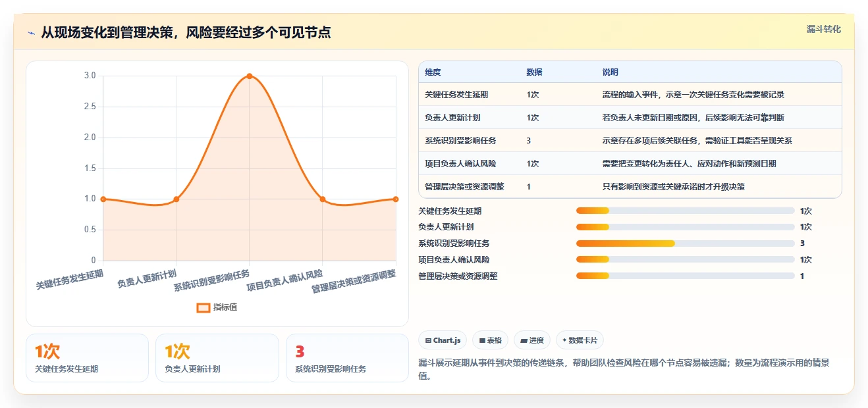
Task: Click the 漏斗转化 tag in the header
Action: pos(823,30)
